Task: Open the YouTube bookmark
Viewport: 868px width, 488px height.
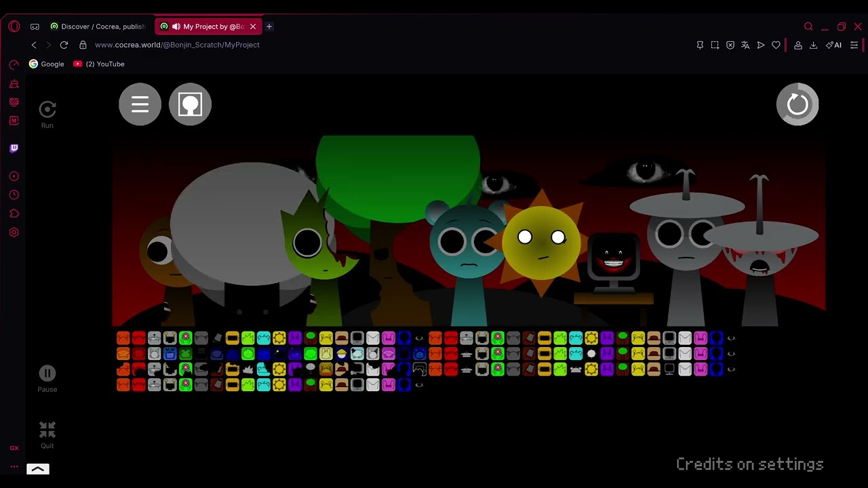Action: [99, 64]
